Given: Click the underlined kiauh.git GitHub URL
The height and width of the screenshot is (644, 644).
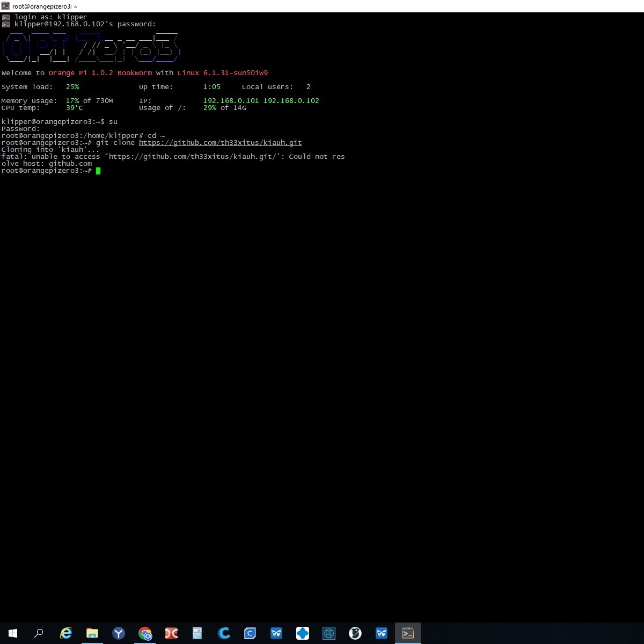Looking at the screenshot, I should point(220,143).
